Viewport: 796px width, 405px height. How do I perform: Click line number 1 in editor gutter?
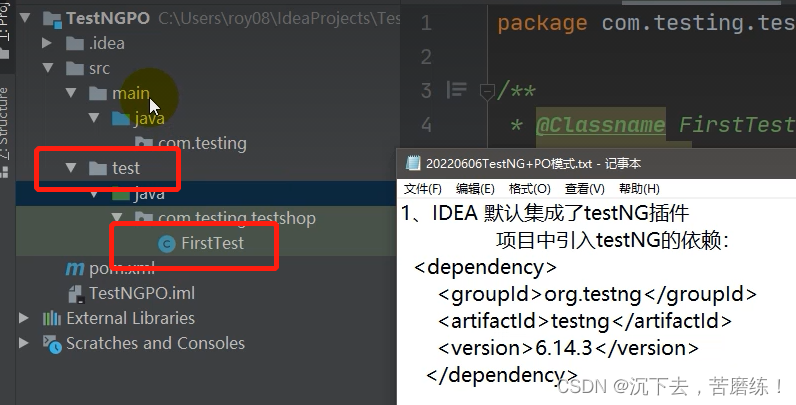click(x=426, y=23)
